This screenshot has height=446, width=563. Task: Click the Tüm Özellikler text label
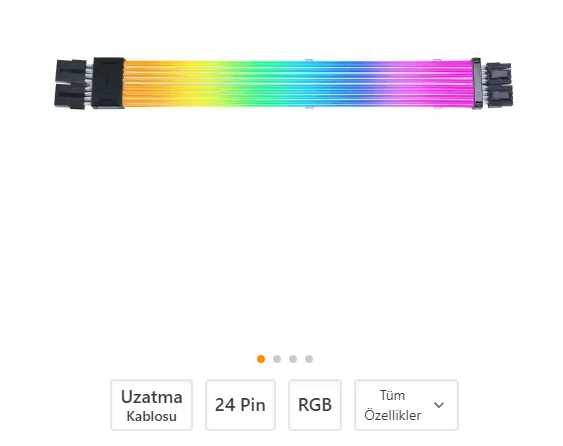click(x=392, y=405)
